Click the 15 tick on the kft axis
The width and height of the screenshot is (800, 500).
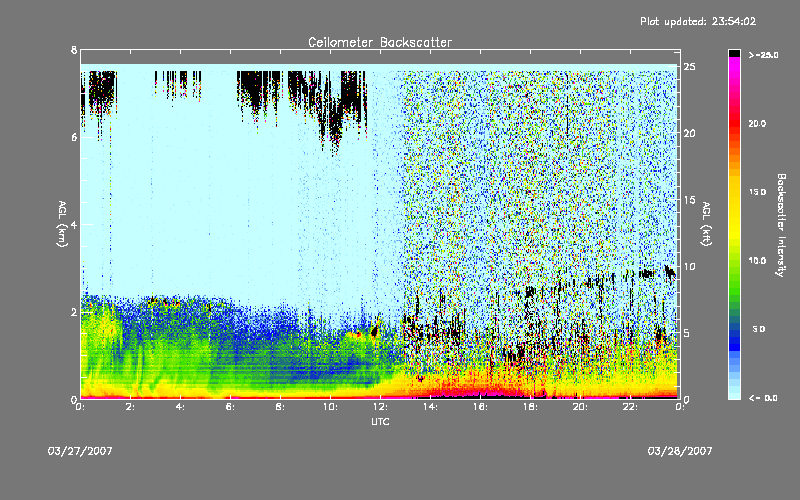(689, 200)
